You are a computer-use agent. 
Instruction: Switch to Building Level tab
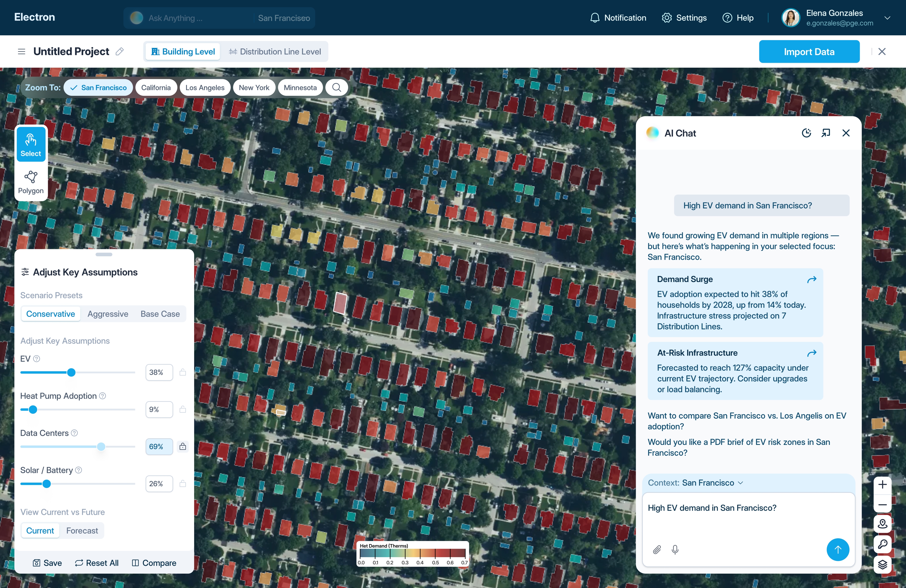[183, 51]
